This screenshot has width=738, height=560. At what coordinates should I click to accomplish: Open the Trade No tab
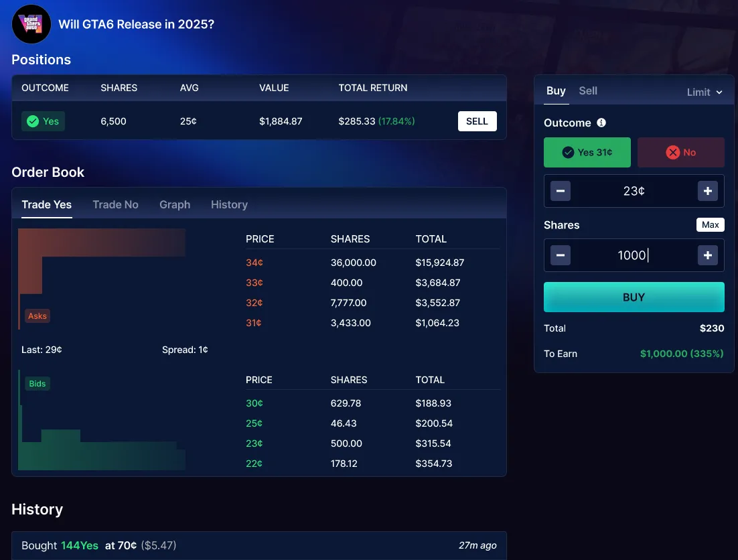point(115,205)
